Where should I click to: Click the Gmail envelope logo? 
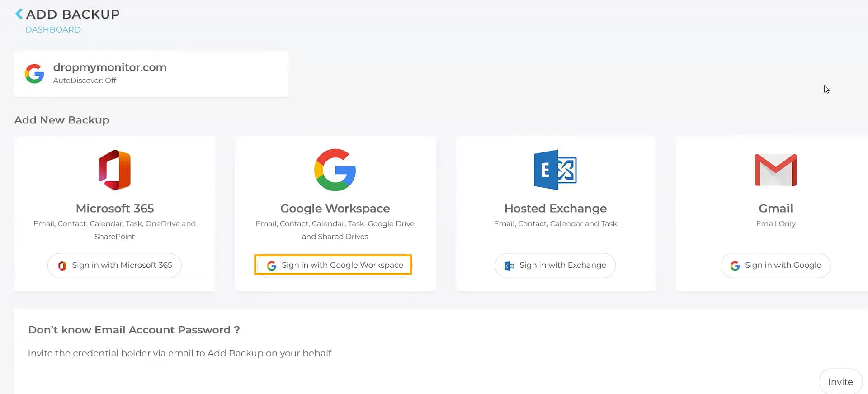click(x=775, y=170)
